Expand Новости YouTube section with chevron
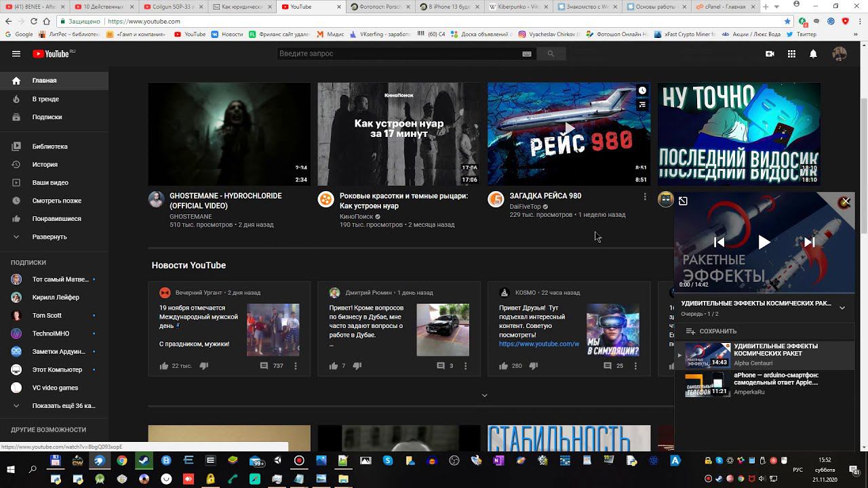The width and height of the screenshot is (868, 488). [x=484, y=395]
